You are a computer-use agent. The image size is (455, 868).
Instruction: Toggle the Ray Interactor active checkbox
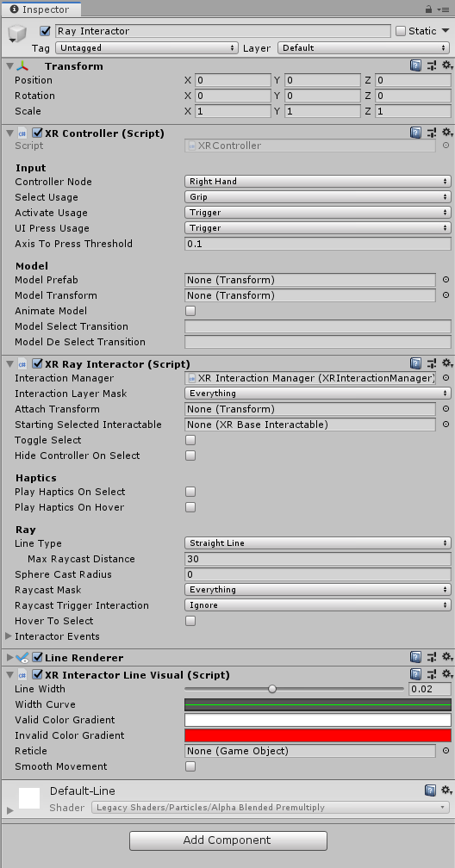tap(46, 31)
